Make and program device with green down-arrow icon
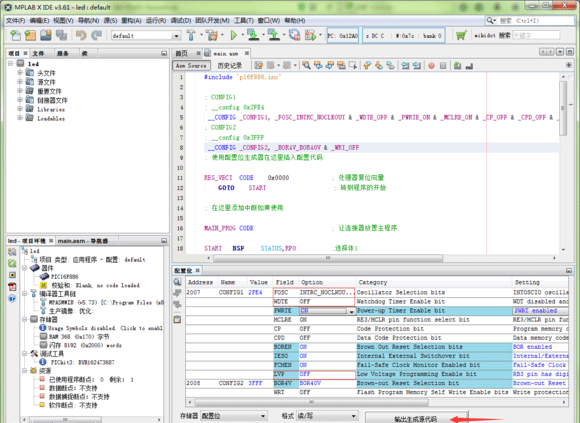The image size is (580, 423). pyautogui.click(x=253, y=35)
